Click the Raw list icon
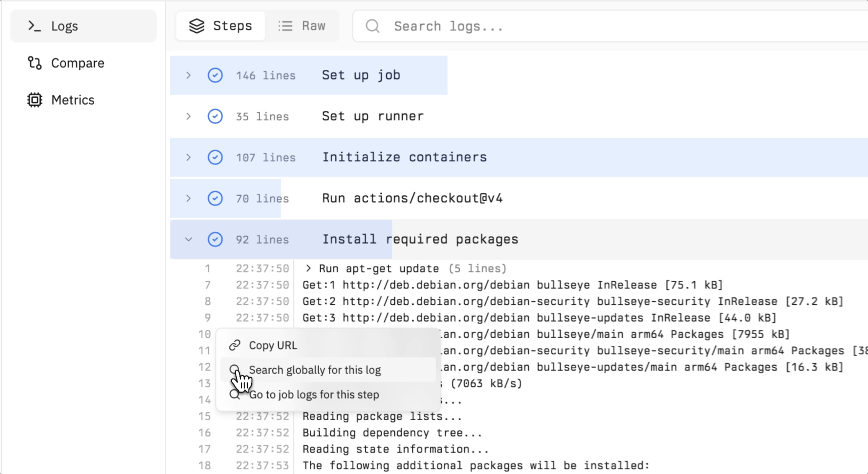The height and width of the screenshot is (474, 868). pyautogui.click(x=285, y=26)
